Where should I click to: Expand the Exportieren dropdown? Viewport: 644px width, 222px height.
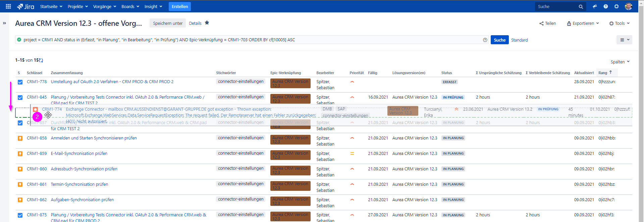click(x=583, y=23)
